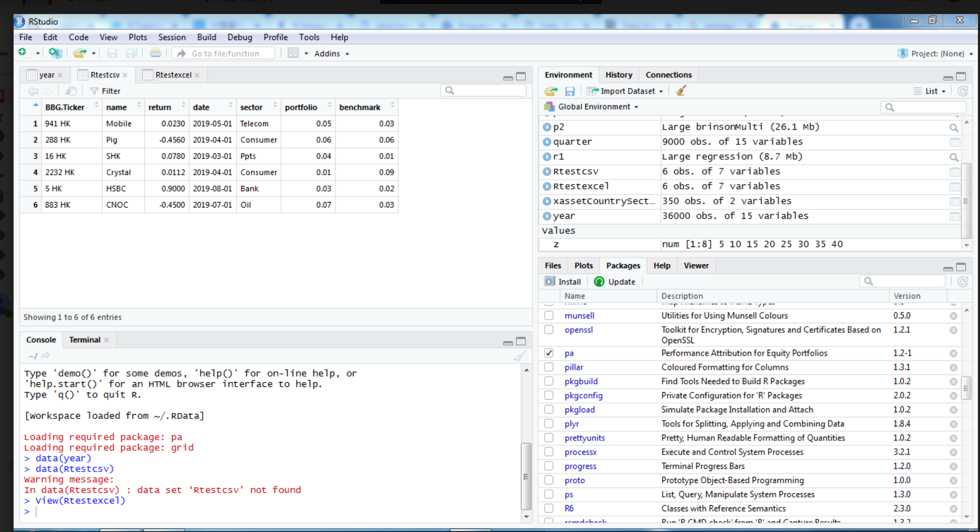The image size is (980, 532).
Task: Open the Global Environment dropdown
Action: pos(591,107)
